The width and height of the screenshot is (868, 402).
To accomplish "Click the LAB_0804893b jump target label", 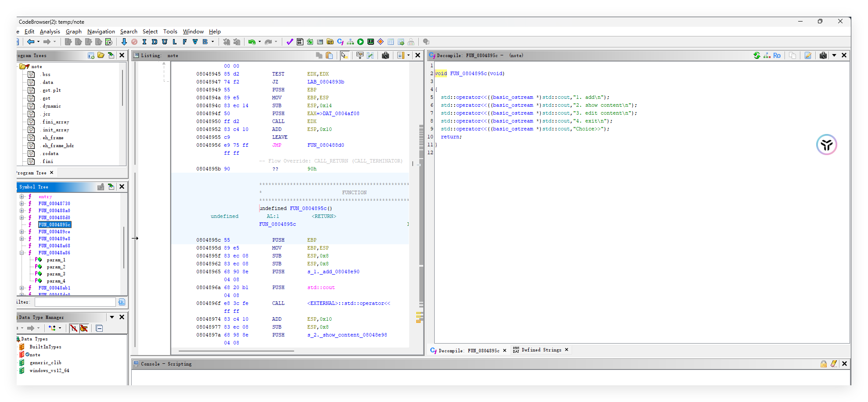I will [325, 82].
